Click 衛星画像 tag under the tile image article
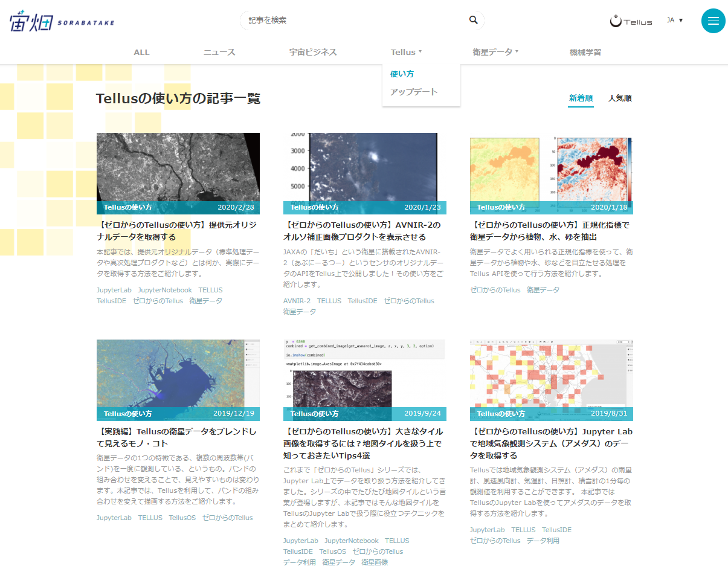 [375, 562]
